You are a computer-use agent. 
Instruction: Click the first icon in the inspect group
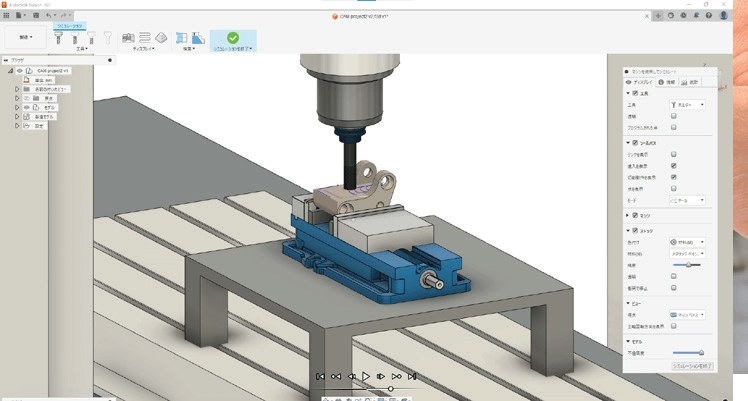[x=181, y=38]
